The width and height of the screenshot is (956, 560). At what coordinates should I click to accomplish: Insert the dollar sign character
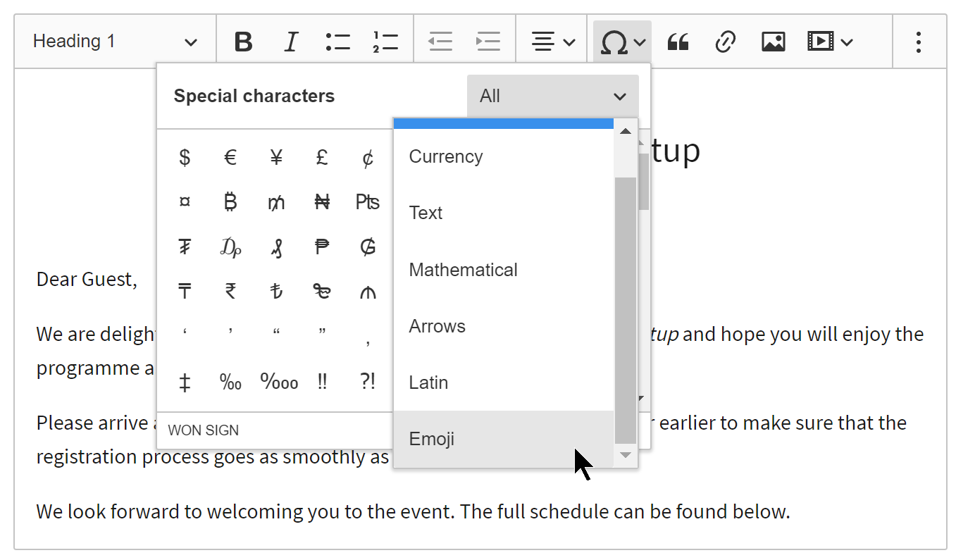click(x=185, y=157)
